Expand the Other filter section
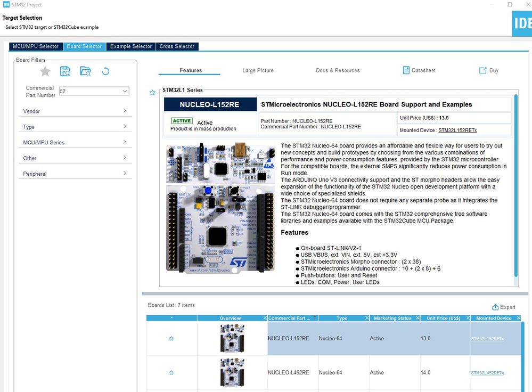Screen dimensions: 532x392 [75, 158]
